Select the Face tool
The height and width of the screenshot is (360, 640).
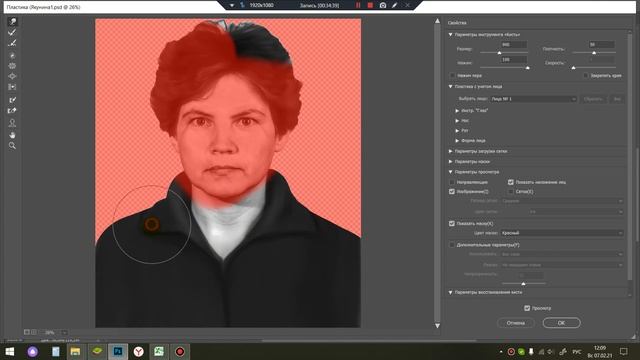12,123
